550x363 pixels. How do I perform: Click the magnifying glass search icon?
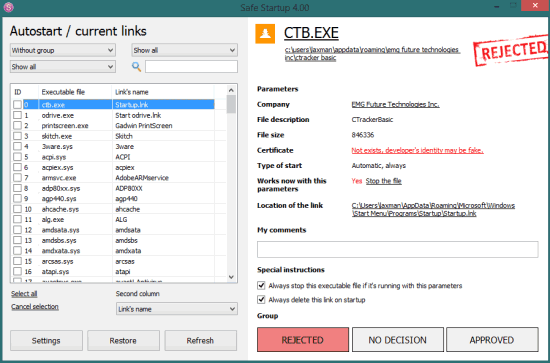click(x=136, y=67)
